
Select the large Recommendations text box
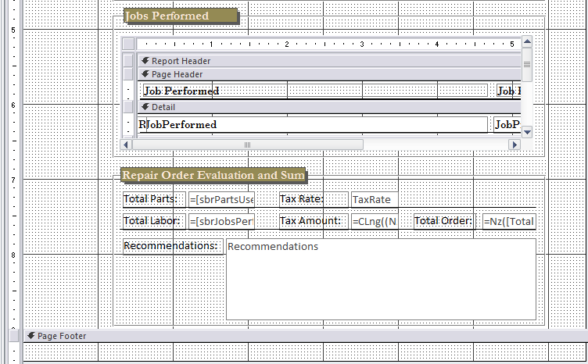[x=381, y=280]
